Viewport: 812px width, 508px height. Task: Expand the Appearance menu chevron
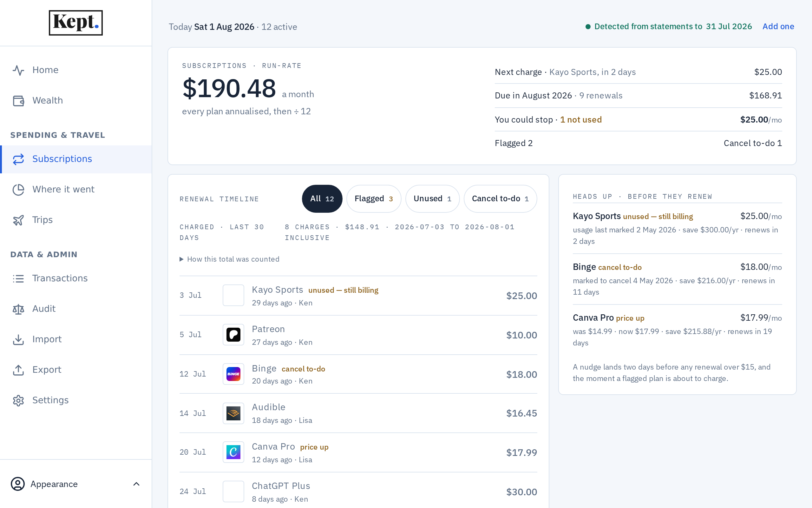pyautogui.click(x=136, y=484)
